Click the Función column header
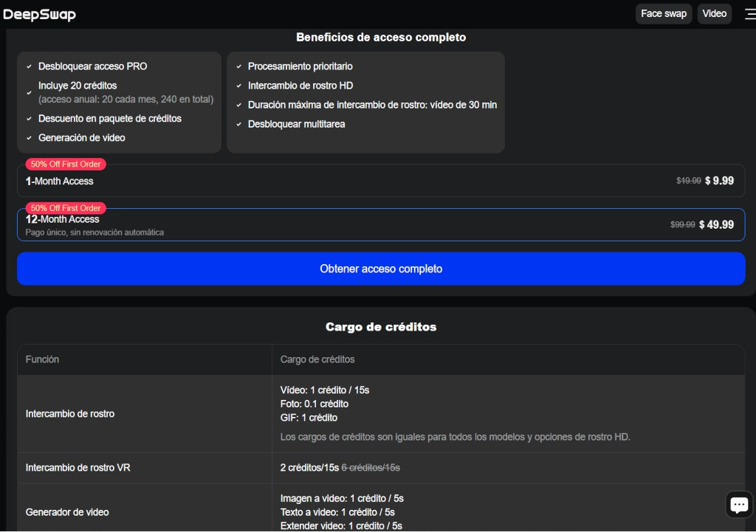Viewport: 756px width, 532px height. (42, 359)
